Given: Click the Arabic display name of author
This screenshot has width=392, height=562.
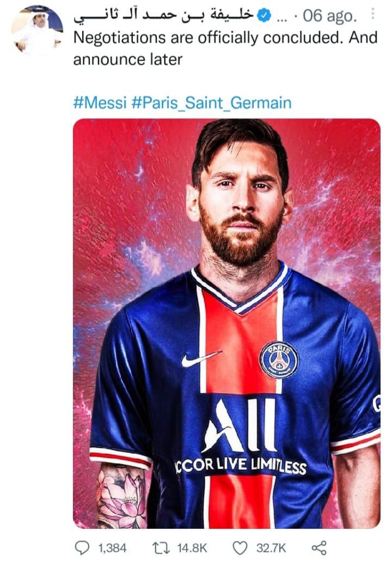Looking at the screenshot, I should [163, 16].
